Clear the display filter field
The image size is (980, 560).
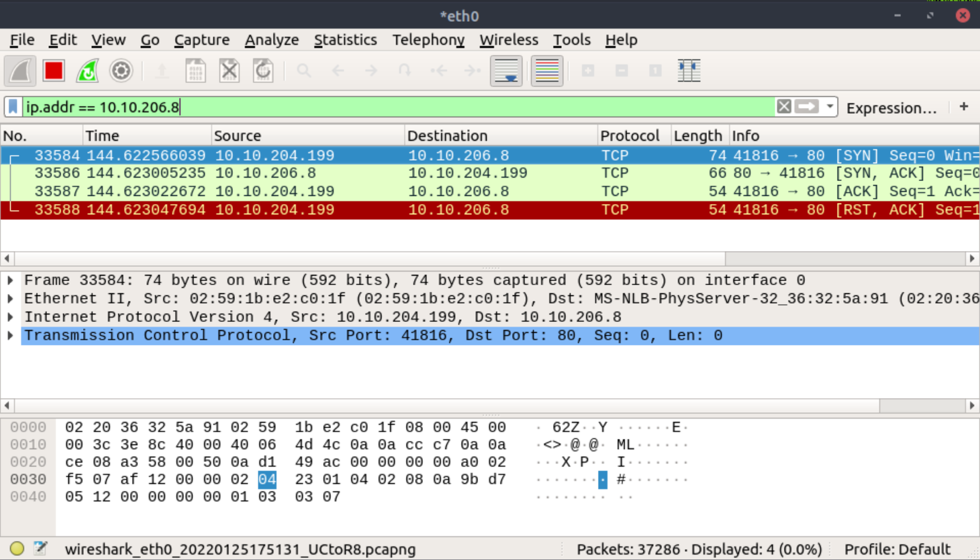pyautogui.click(x=784, y=106)
